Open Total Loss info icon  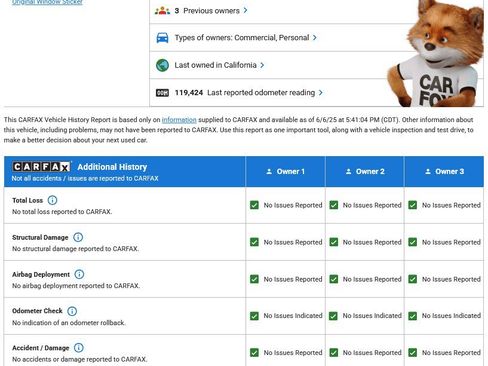coord(52,200)
